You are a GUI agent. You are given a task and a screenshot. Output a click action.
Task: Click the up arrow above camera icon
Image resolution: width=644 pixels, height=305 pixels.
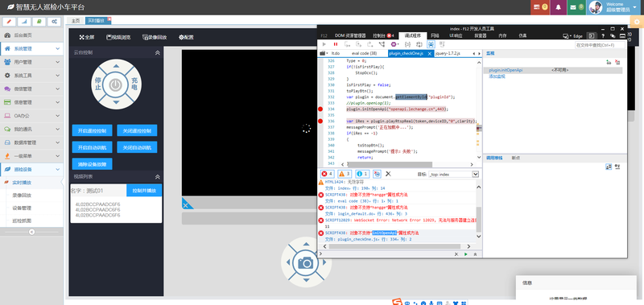[306, 245]
